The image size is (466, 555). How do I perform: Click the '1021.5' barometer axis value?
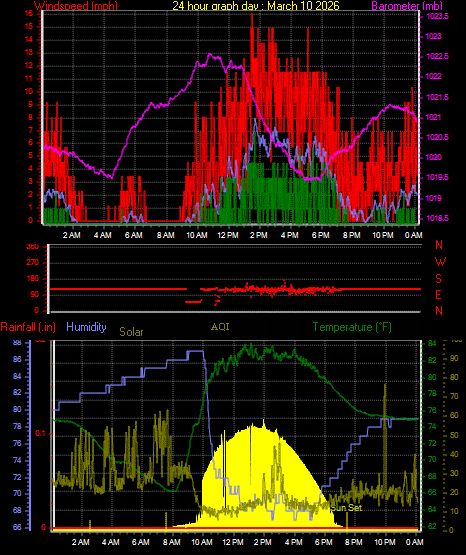pos(438,97)
